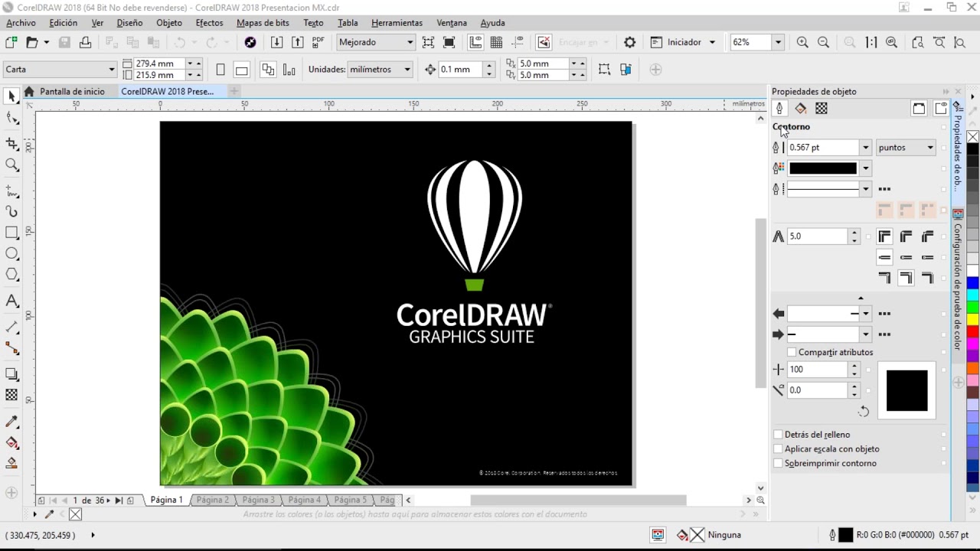Check Detrás del relleno option
Image resolution: width=980 pixels, height=551 pixels.
(x=778, y=435)
